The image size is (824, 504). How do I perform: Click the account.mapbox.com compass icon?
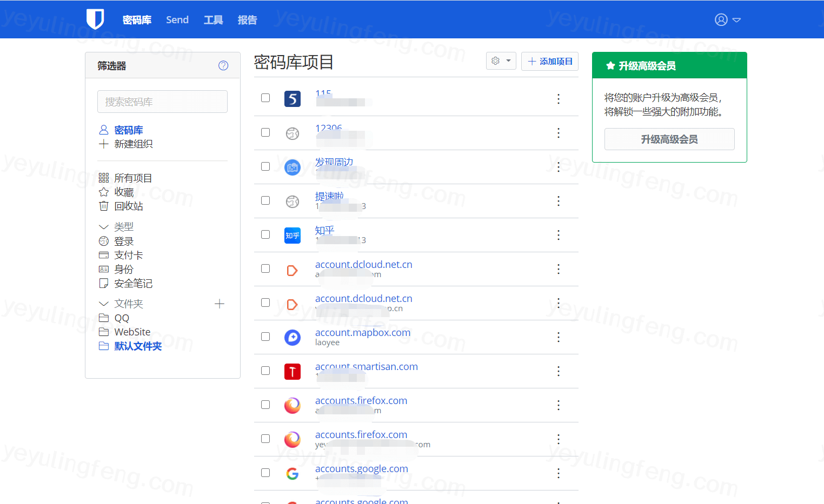pos(293,338)
